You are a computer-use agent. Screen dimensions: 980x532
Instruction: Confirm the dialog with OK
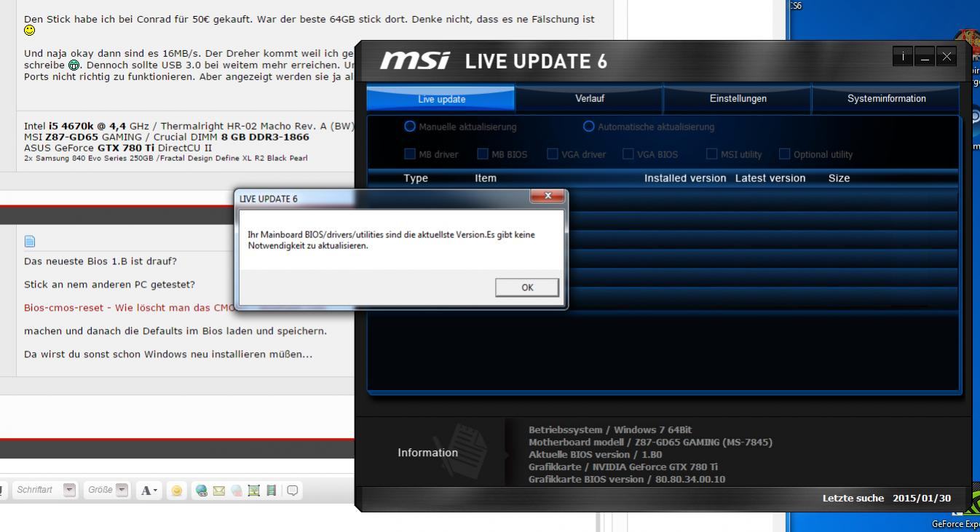coord(527,287)
